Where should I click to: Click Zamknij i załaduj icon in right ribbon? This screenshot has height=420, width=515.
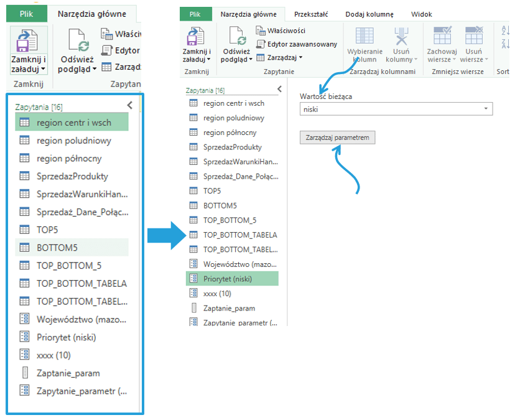click(x=197, y=37)
